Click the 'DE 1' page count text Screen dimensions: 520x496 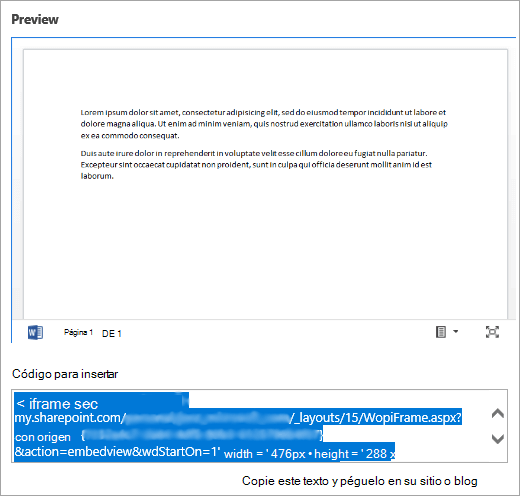point(112,334)
